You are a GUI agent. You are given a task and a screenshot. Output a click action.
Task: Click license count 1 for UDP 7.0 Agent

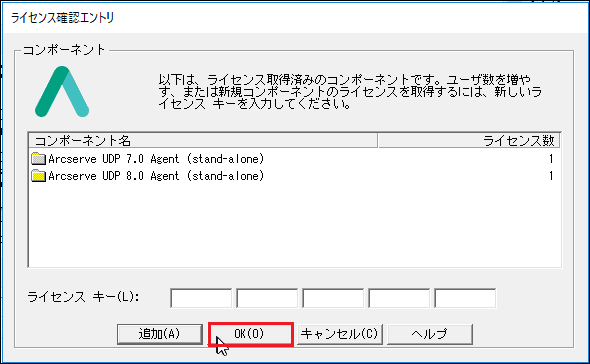[551, 159]
